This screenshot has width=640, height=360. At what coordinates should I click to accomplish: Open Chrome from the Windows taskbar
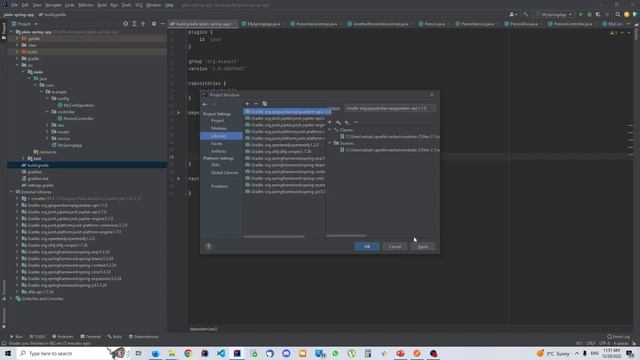click(188, 353)
